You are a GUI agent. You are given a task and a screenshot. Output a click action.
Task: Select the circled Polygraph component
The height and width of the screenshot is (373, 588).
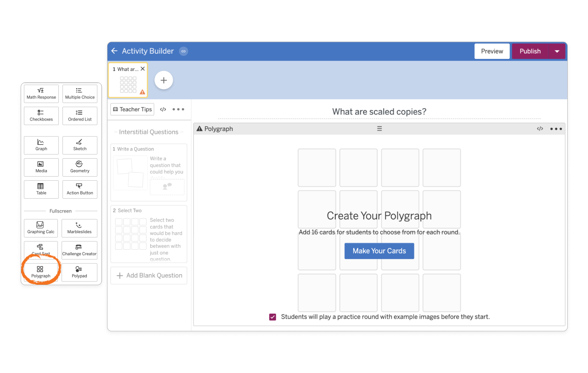coord(41,272)
